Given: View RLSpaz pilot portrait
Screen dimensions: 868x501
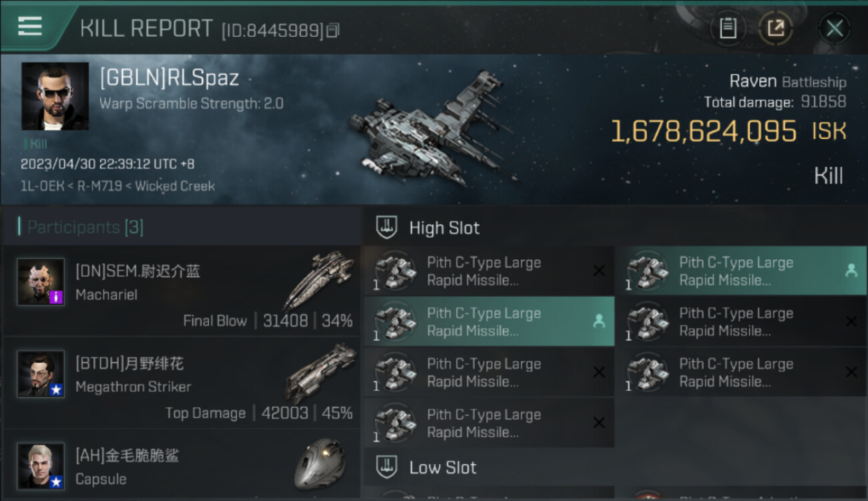Looking at the screenshot, I should click(55, 96).
